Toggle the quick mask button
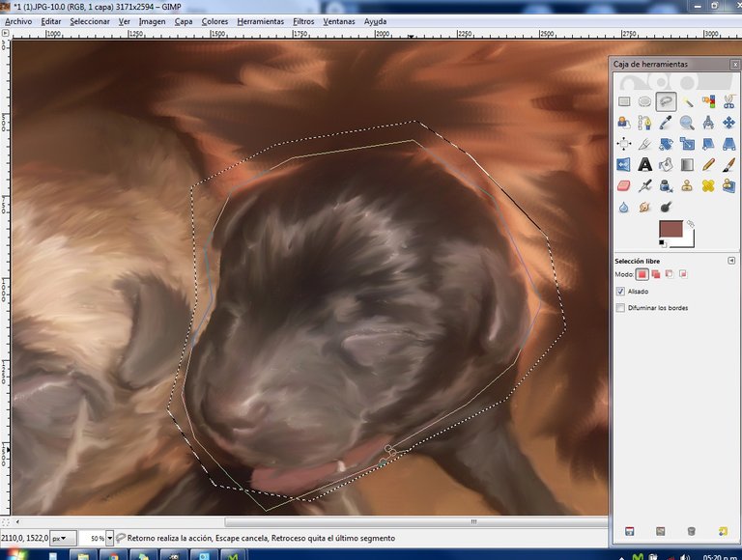 coord(6,522)
